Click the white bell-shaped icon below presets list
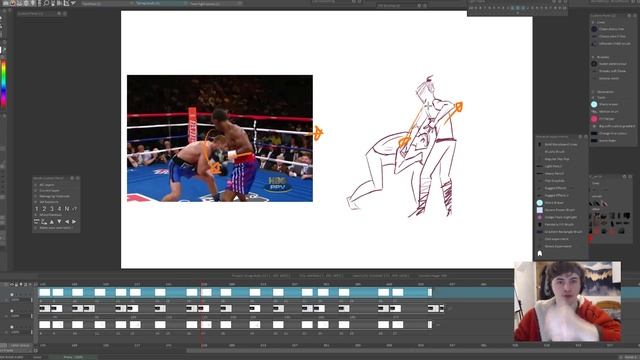 540,253
